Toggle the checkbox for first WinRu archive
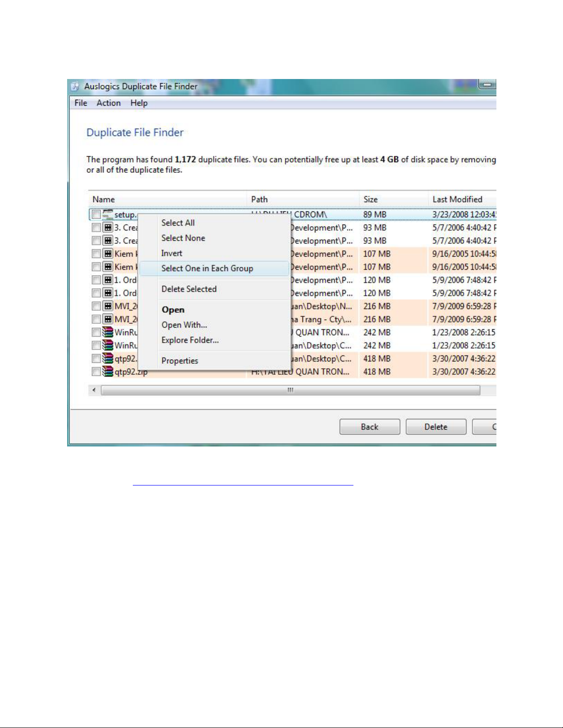Screen dimensions: 563x728 coord(96,332)
